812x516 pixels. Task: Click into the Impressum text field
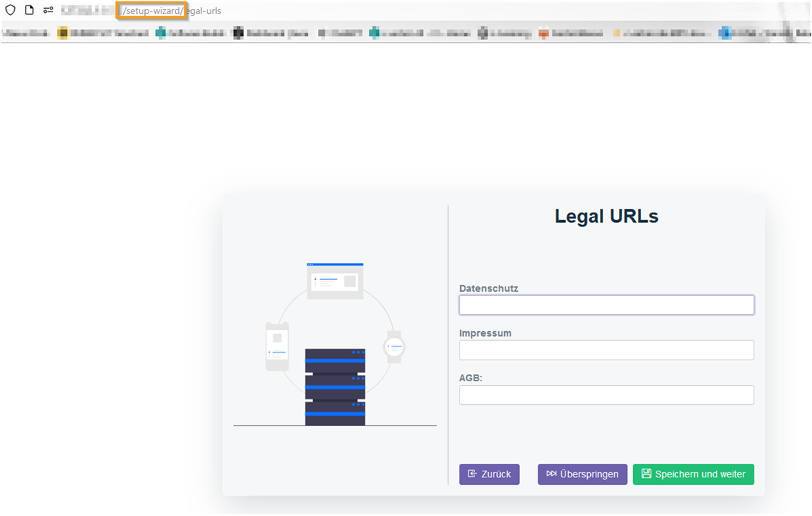click(x=606, y=350)
